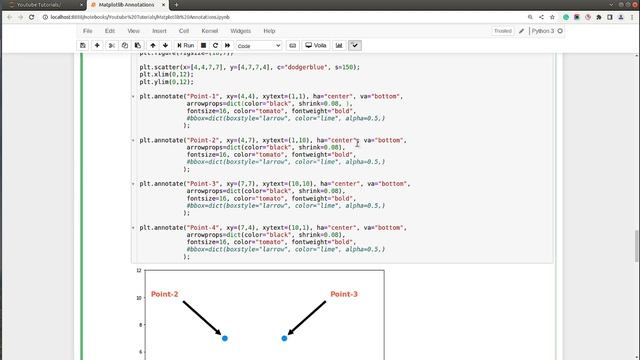Click the Trusted notebook indicator
The height and width of the screenshot is (360, 640).
(x=503, y=31)
